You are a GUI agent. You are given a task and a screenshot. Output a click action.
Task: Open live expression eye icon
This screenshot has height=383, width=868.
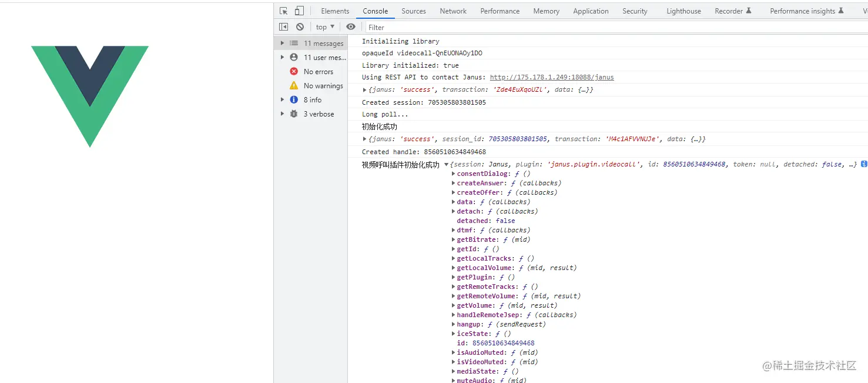click(x=351, y=27)
